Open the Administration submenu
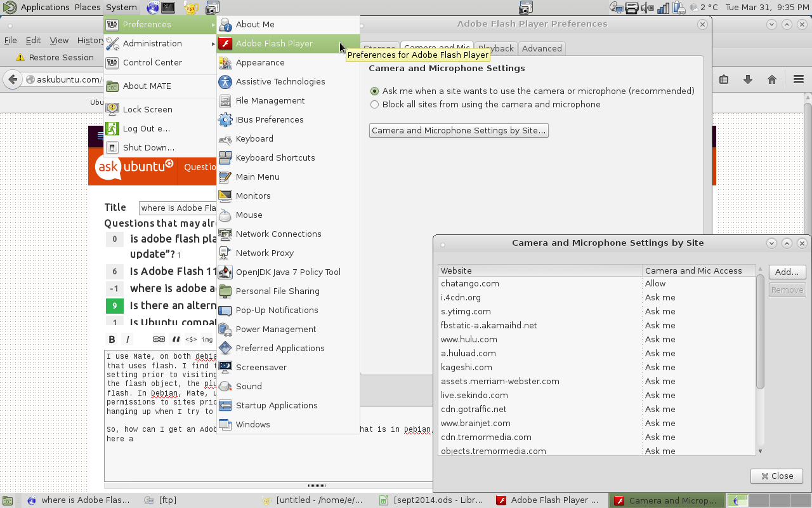This screenshot has width=812, height=508. tap(160, 43)
